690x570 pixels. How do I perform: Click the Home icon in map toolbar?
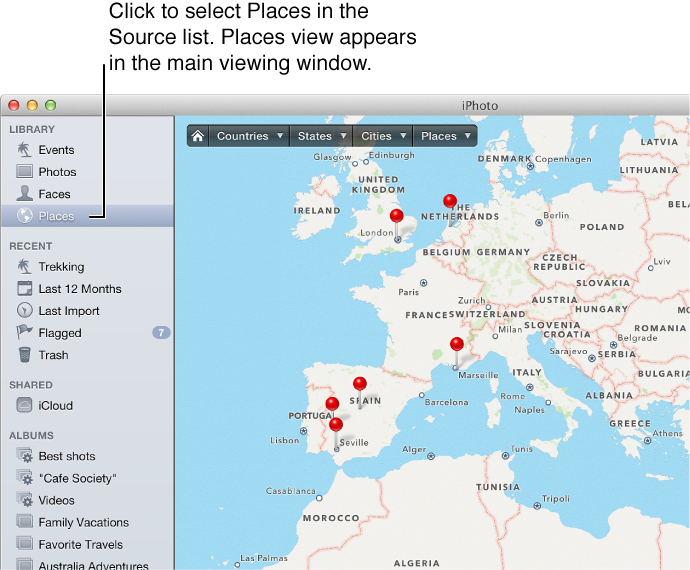point(198,136)
